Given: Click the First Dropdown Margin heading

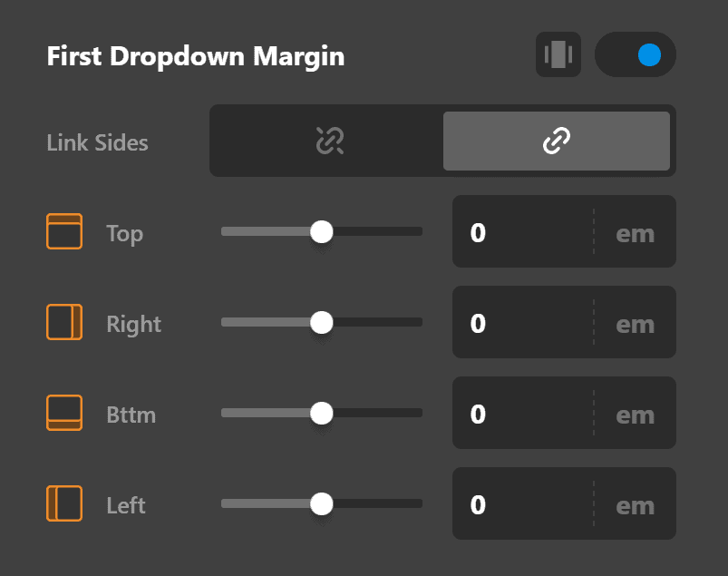Looking at the screenshot, I should pos(195,55).
